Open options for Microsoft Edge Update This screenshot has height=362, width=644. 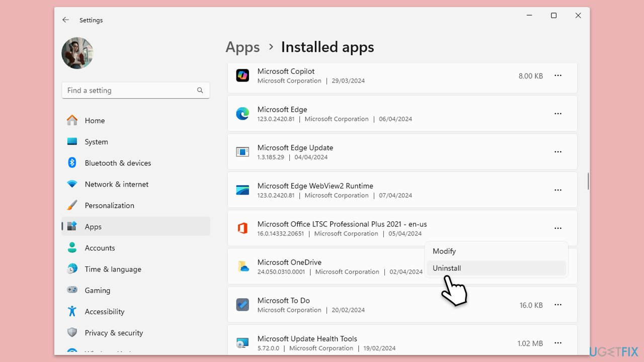coord(557,151)
